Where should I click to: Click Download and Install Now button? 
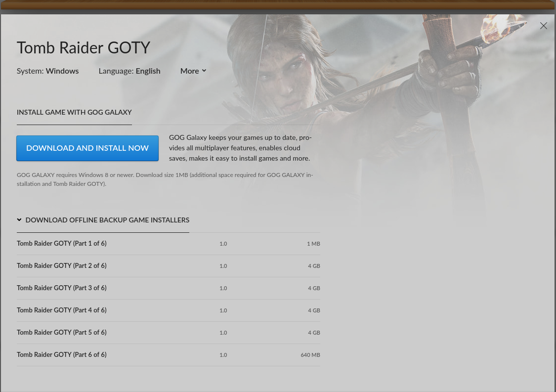tap(87, 148)
